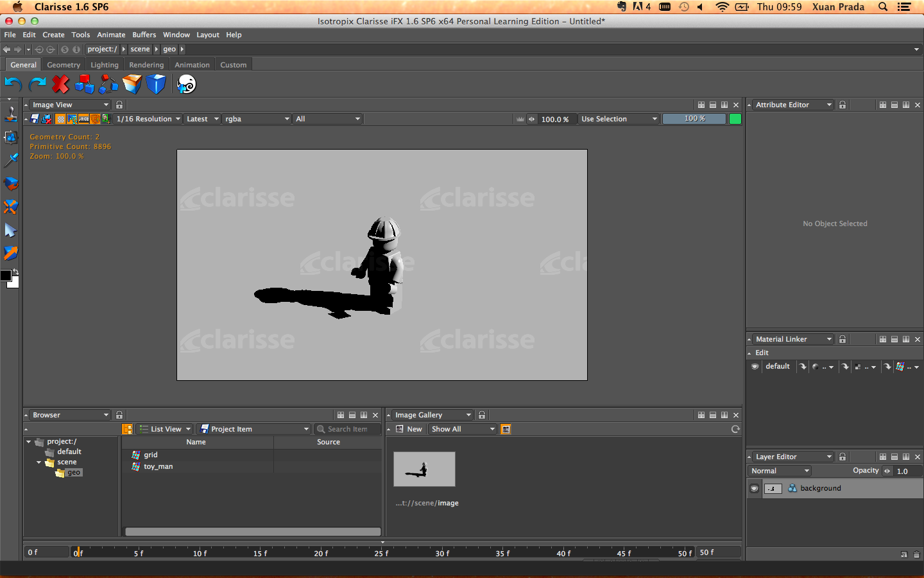The width and height of the screenshot is (924, 578).
Task: Hide the background layer with eye icon
Action: [755, 489]
